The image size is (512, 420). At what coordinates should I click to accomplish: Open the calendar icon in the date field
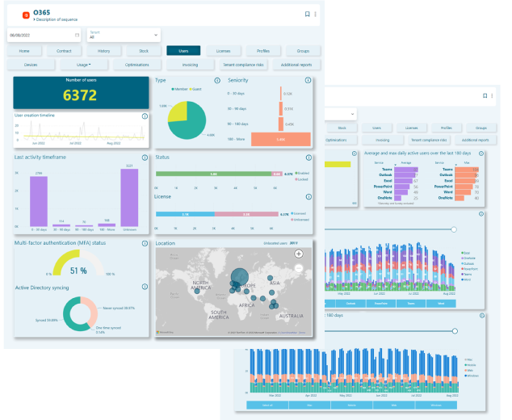click(77, 35)
